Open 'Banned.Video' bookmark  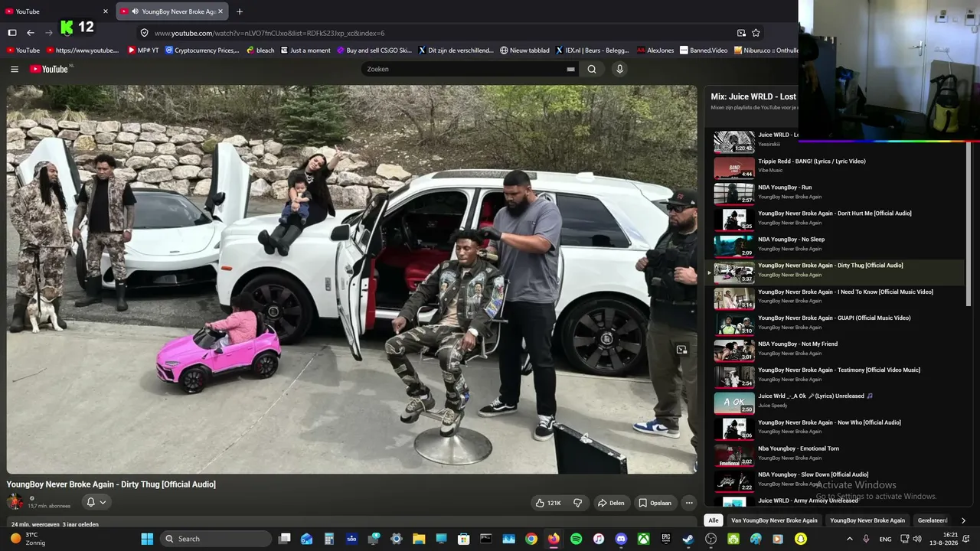pyautogui.click(x=704, y=51)
